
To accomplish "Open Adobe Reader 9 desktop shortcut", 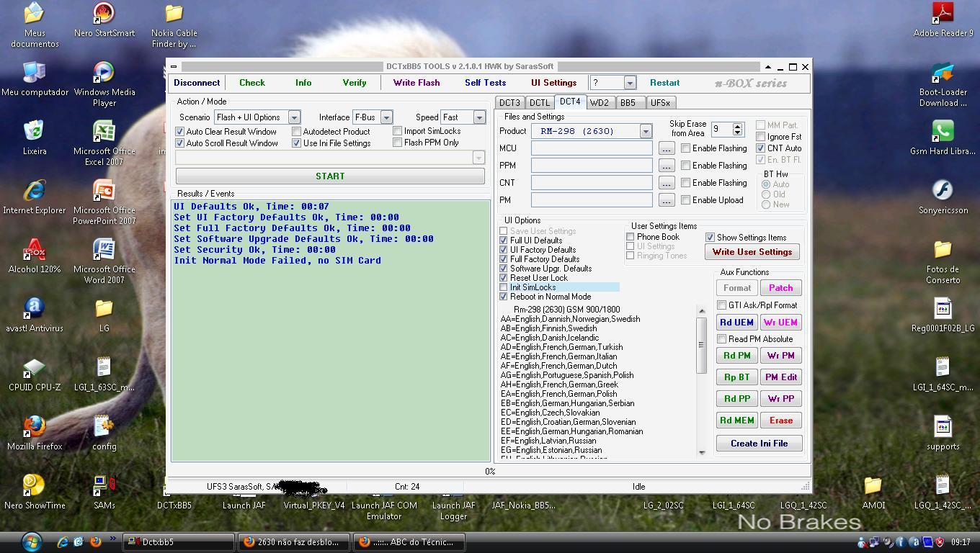I will click(943, 20).
